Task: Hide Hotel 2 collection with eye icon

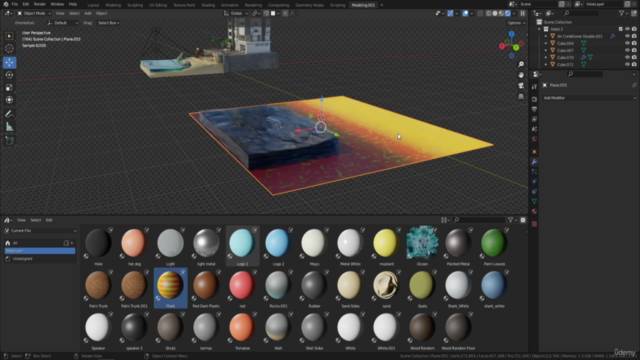Action: [627, 29]
